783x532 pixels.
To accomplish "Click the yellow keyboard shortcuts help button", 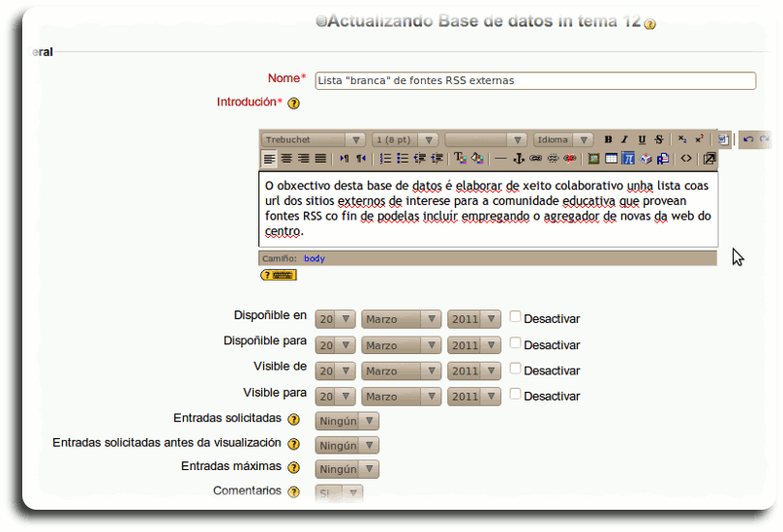I will coord(279,275).
